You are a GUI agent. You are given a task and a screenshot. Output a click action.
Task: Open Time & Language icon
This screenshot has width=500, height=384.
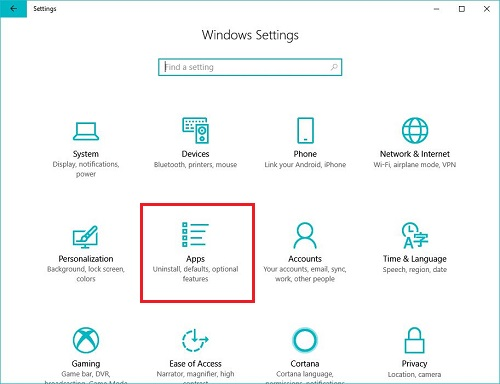415,236
